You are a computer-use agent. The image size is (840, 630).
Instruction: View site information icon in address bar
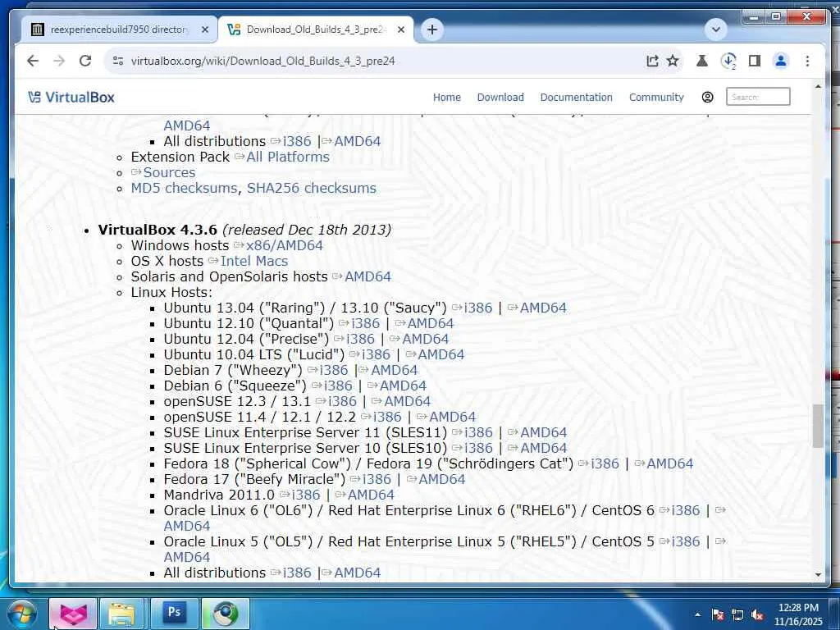click(x=118, y=61)
